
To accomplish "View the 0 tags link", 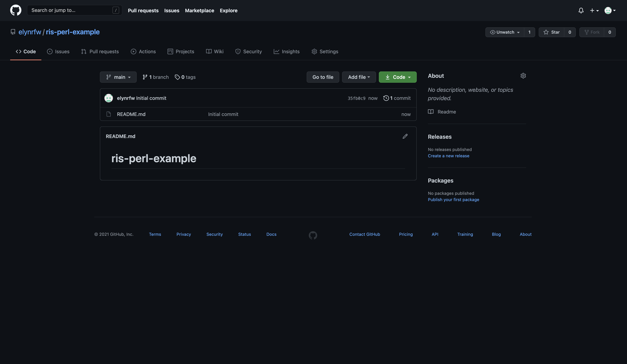I will click(185, 77).
